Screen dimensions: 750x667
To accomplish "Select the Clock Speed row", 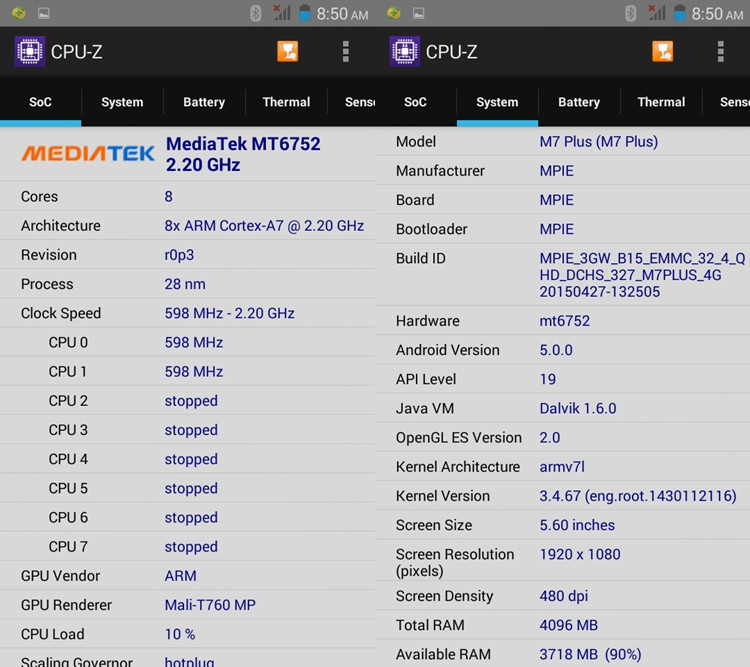I will click(x=187, y=313).
